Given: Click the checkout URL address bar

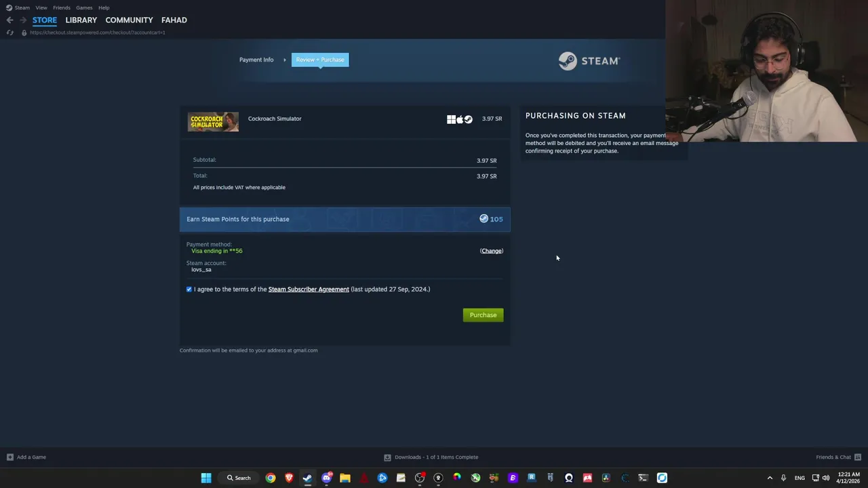Looking at the screenshot, I should tap(98, 33).
